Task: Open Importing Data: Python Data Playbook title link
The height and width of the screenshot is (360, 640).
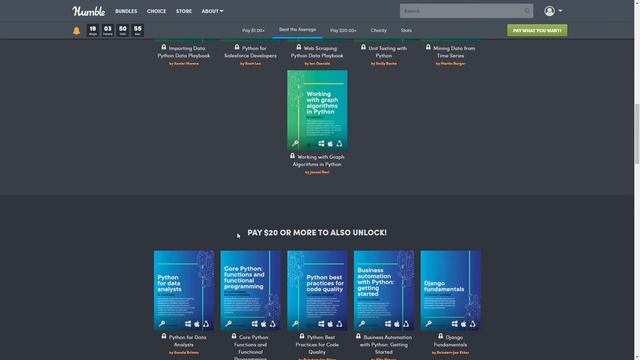Action: pyautogui.click(x=184, y=52)
